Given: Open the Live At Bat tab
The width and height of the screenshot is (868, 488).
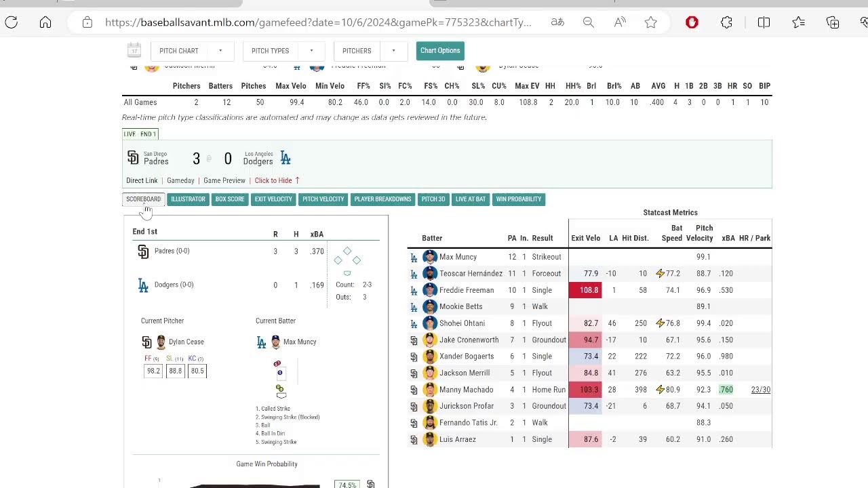Looking at the screenshot, I should (x=471, y=199).
